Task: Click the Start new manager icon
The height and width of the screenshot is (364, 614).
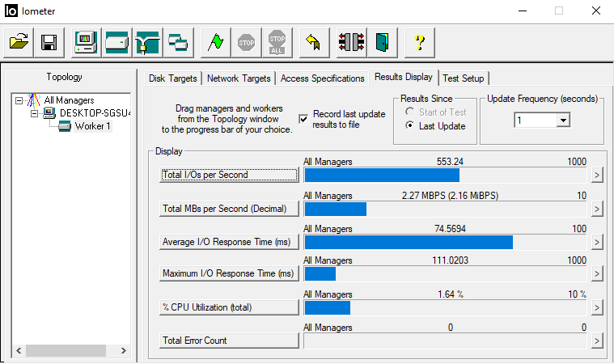Action: (x=85, y=41)
